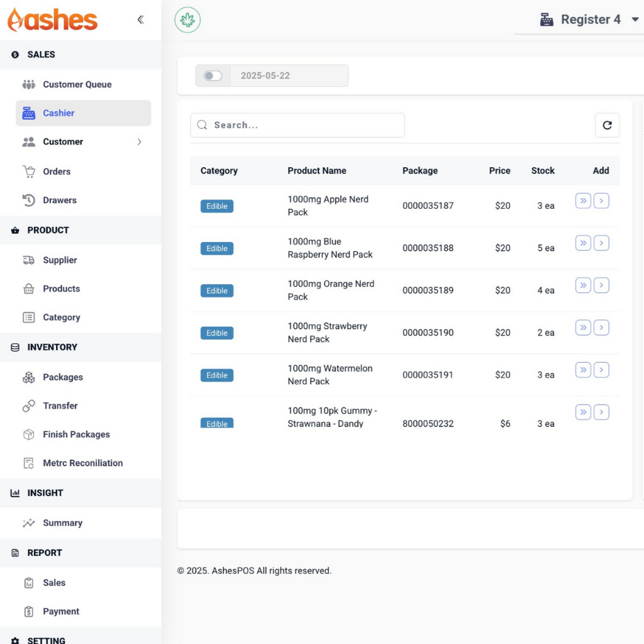Click the Ashes logo link

53,19
